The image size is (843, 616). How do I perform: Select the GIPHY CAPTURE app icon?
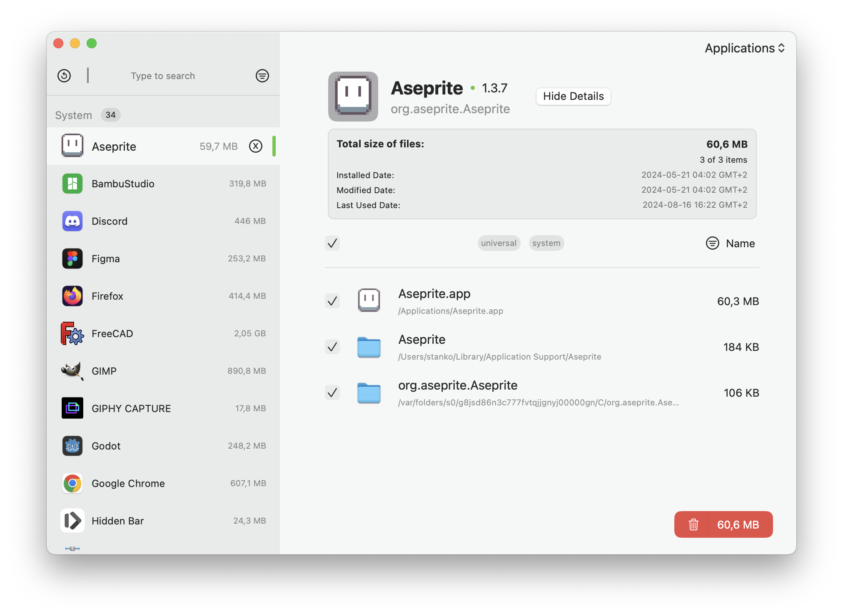[72, 408]
